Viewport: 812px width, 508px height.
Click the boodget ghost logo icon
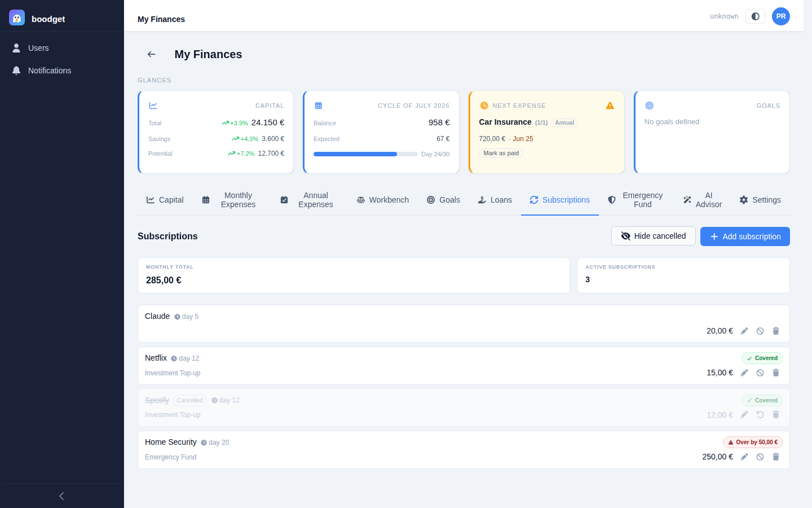[x=17, y=18]
